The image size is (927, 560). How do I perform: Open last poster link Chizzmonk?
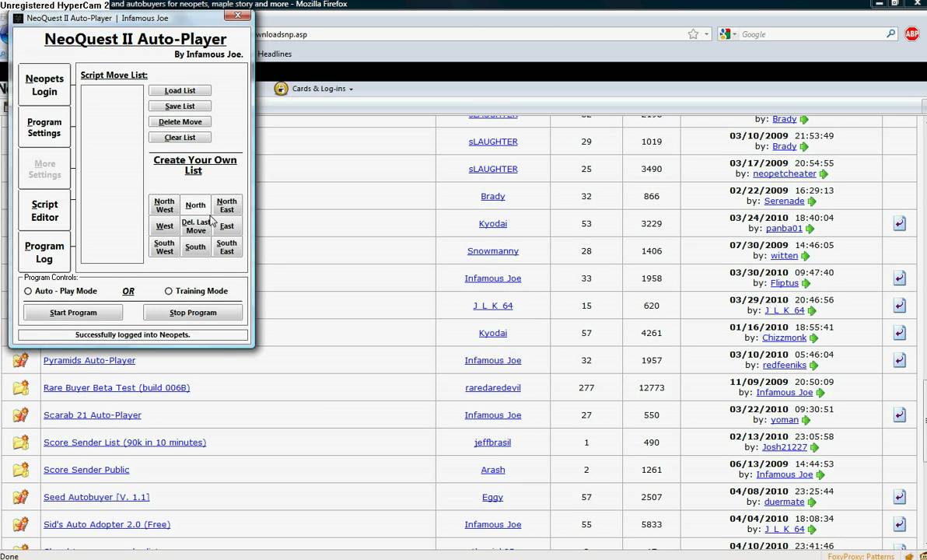pyautogui.click(x=784, y=338)
